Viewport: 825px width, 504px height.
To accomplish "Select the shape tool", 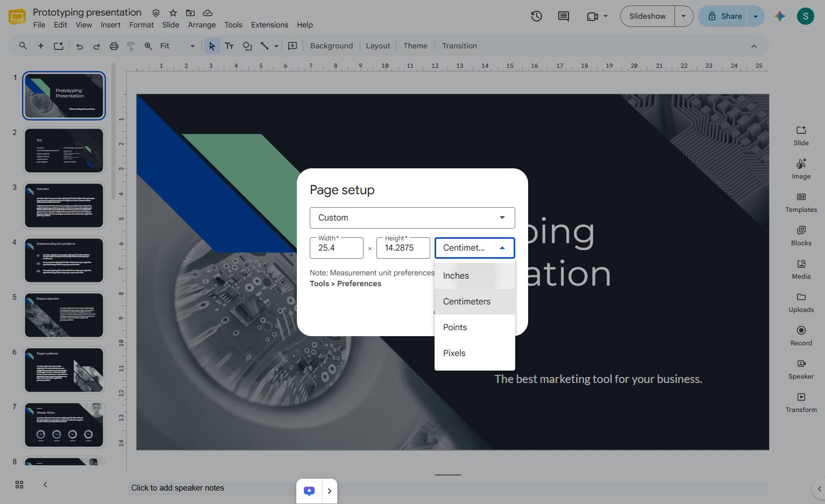I will (247, 46).
